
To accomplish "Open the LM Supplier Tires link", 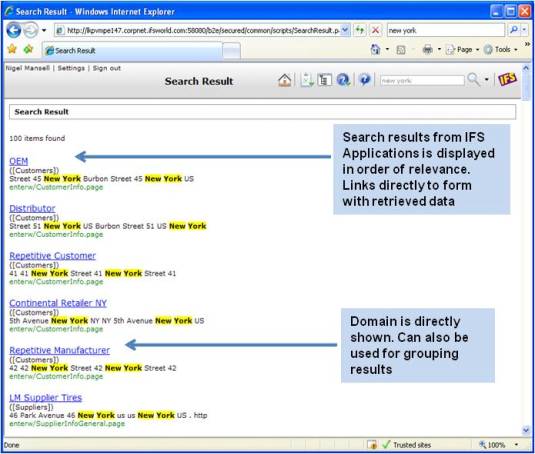I will coord(46,398).
